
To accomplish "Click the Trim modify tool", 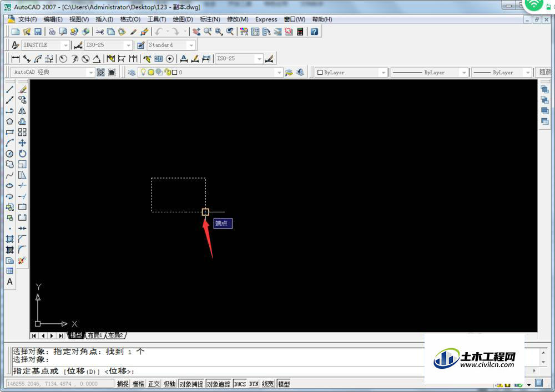I will point(22,186).
